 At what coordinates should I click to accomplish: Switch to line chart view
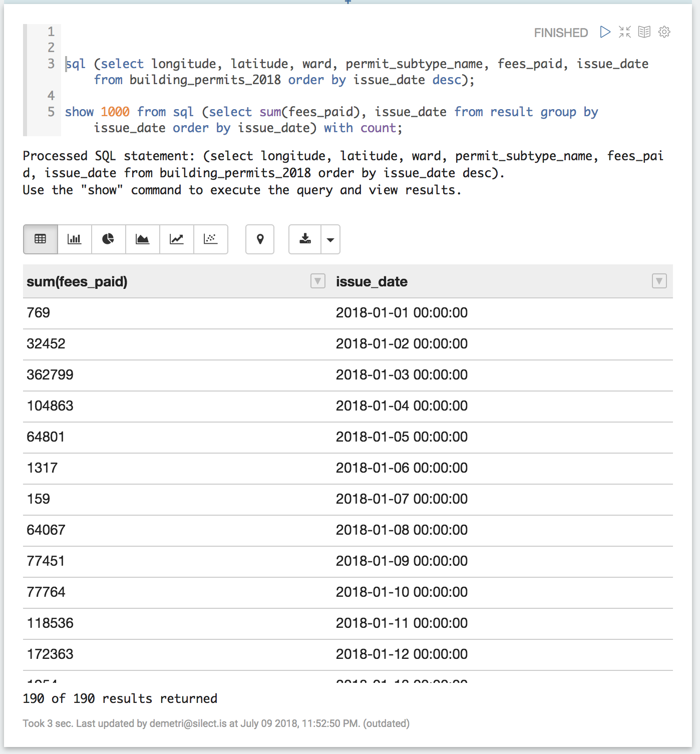(177, 239)
